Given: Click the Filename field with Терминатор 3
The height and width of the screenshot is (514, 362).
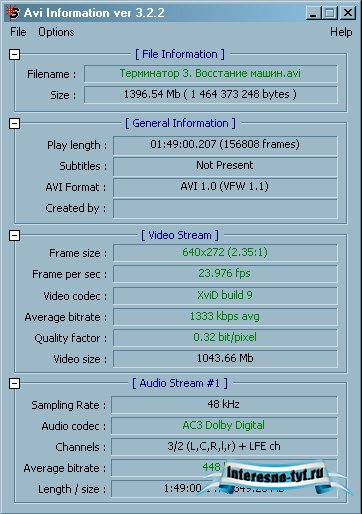Looking at the screenshot, I should pos(211,74).
